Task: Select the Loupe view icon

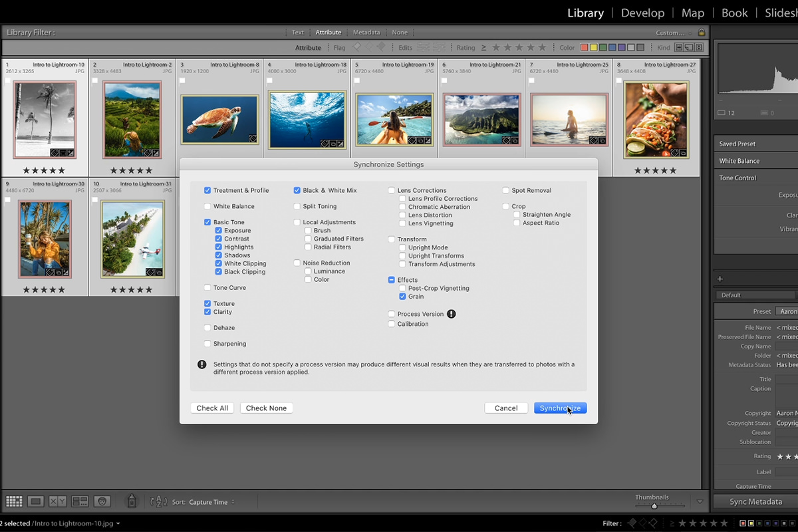Action: click(x=35, y=501)
